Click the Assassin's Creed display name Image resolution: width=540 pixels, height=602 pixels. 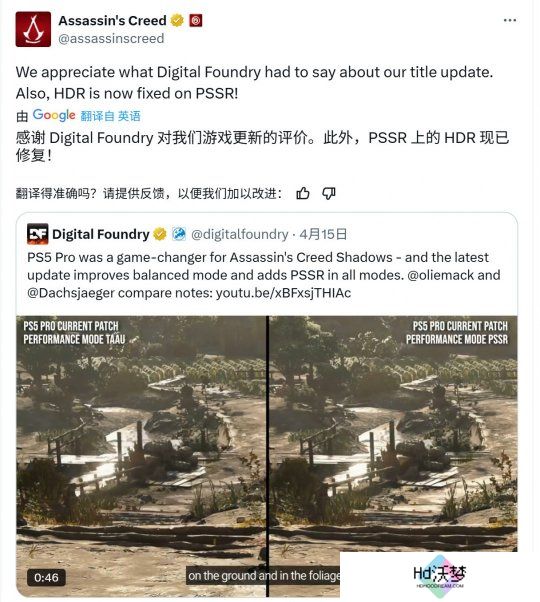(x=112, y=20)
